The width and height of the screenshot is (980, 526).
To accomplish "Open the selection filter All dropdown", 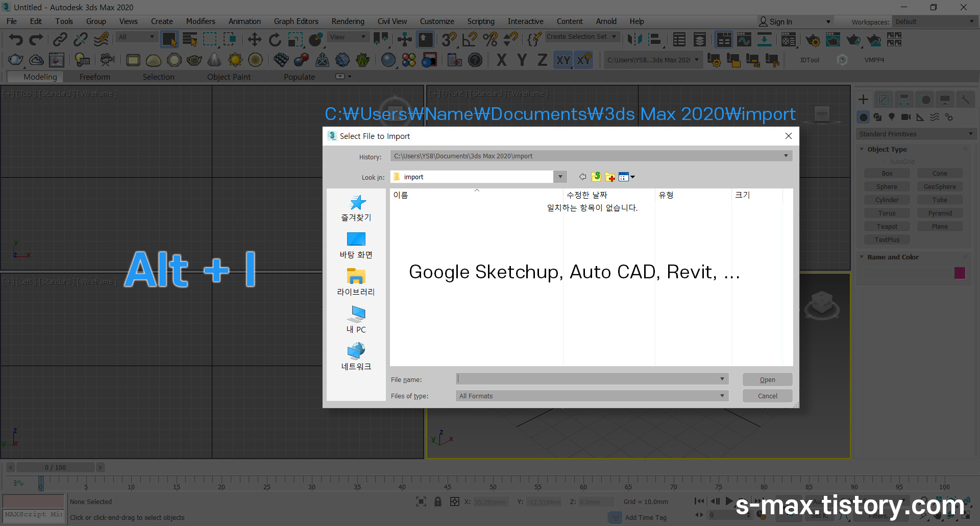I will 136,37.
